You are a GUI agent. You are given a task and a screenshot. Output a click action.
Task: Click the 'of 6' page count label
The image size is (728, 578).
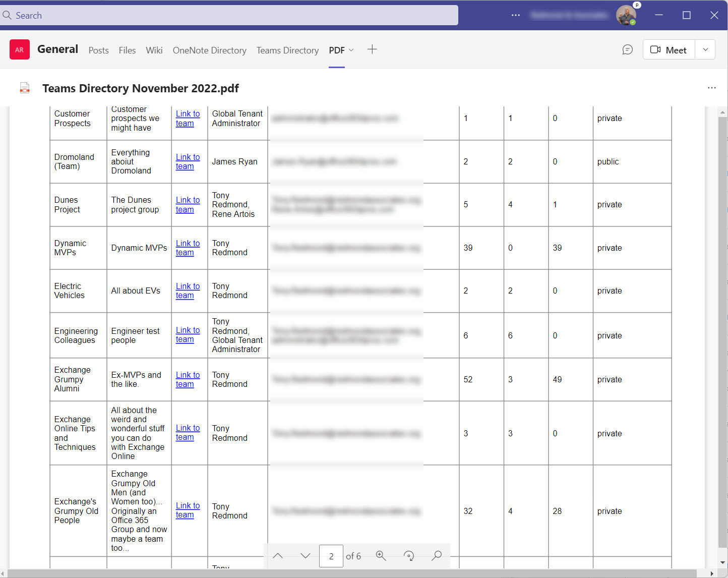coord(353,556)
